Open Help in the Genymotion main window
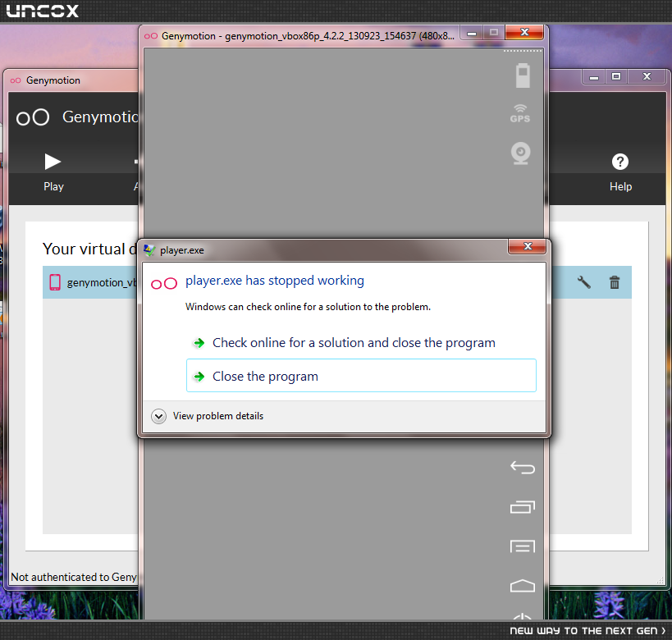Image resolution: width=672 pixels, height=640 pixels. (620, 172)
